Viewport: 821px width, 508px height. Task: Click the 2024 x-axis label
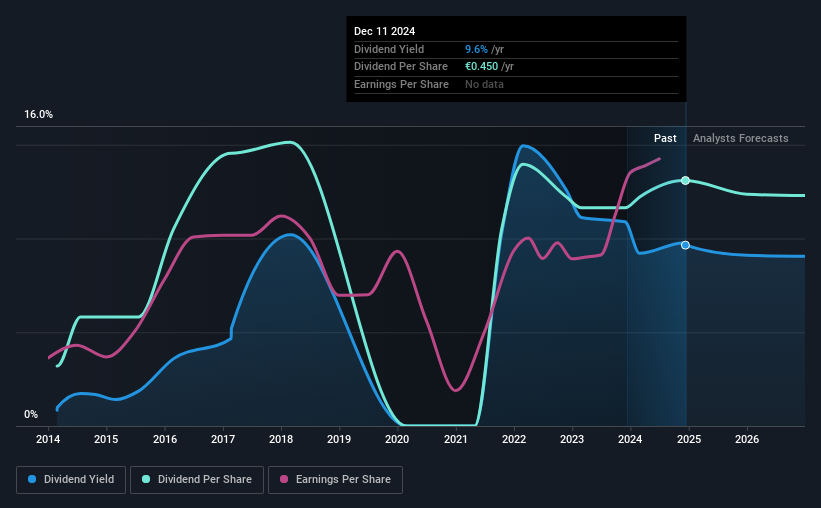pyautogui.click(x=630, y=439)
